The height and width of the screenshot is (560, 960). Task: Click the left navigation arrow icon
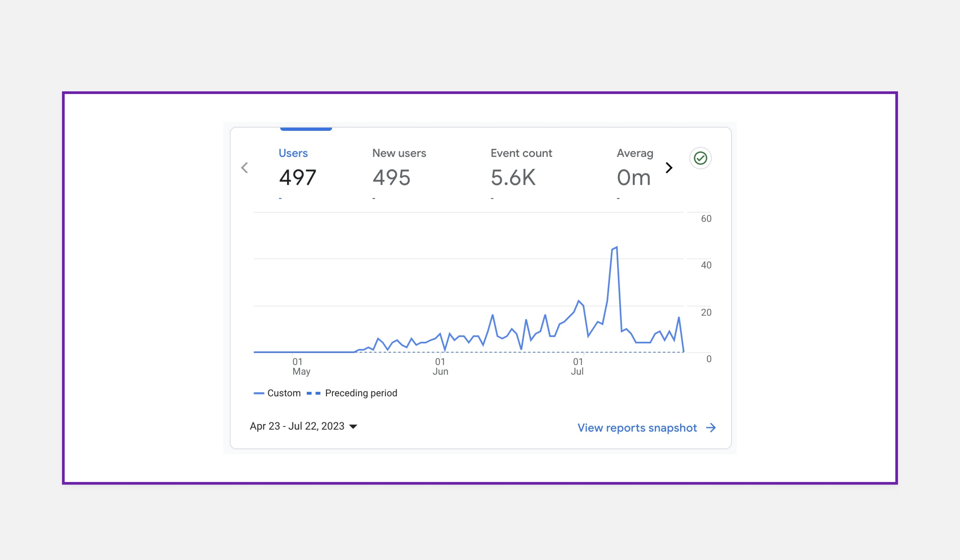click(x=245, y=167)
